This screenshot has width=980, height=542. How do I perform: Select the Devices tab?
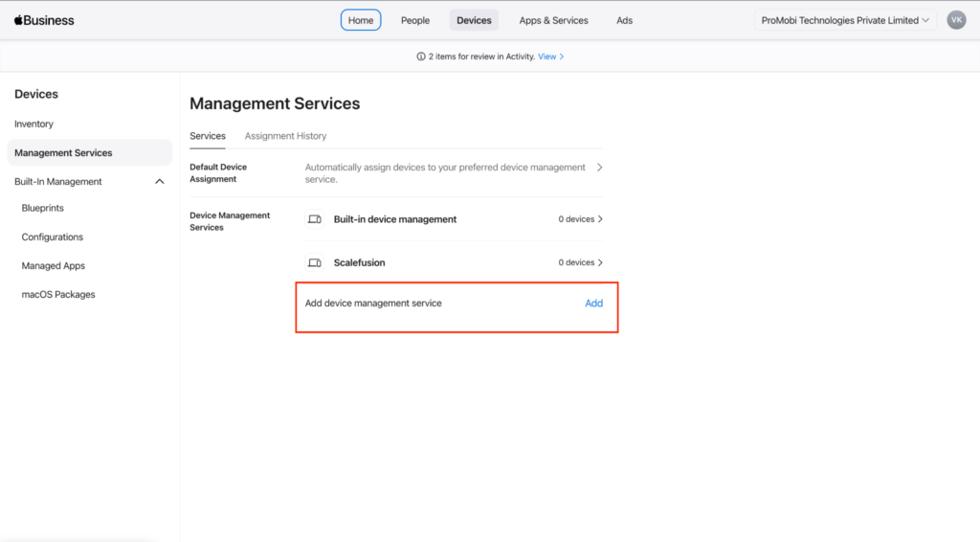(474, 20)
